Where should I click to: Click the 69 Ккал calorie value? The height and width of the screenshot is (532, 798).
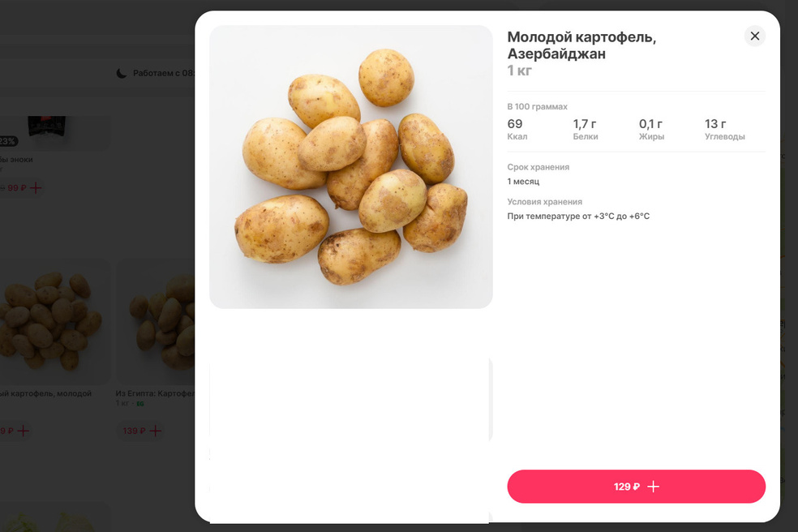click(x=515, y=124)
